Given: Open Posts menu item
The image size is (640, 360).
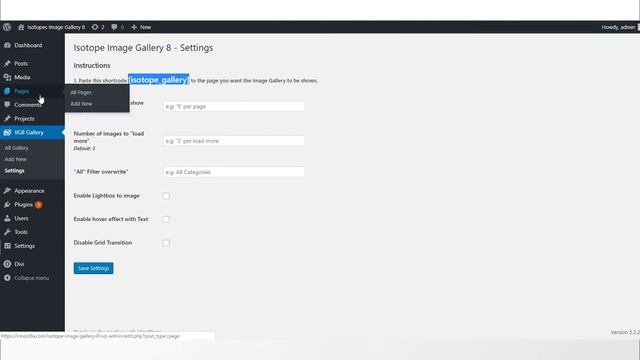Looking at the screenshot, I should coord(21,63).
